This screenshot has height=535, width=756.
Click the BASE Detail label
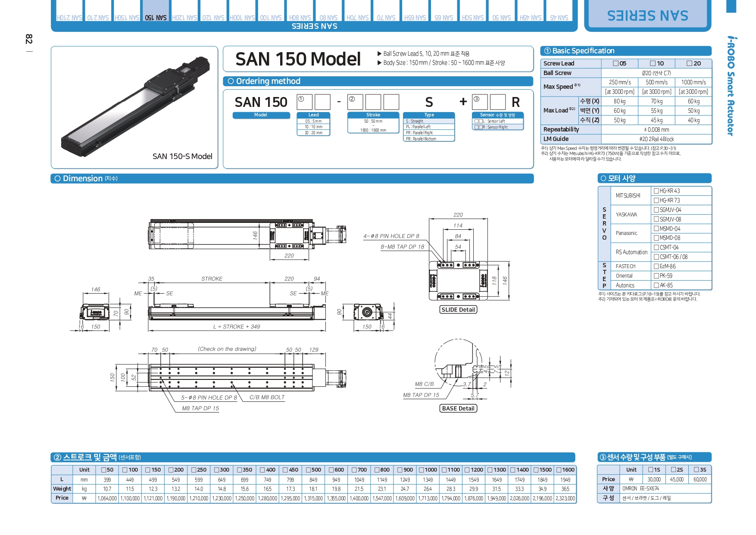[x=458, y=408]
